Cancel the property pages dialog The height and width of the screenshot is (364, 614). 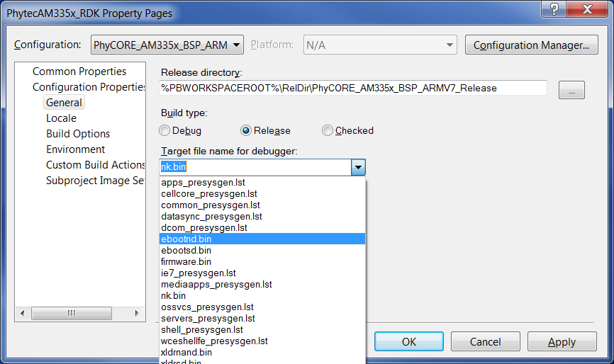pos(486,342)
